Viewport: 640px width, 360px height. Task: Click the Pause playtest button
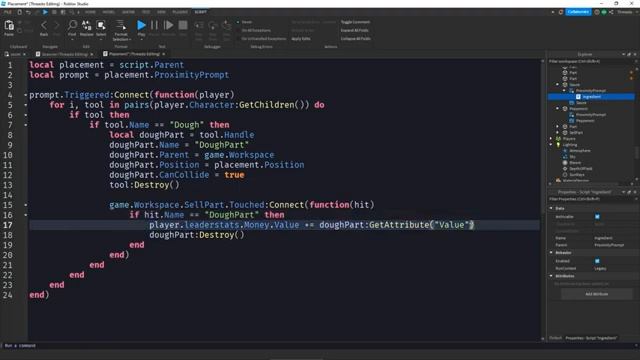pyautogui.click(x=154, y=25)
